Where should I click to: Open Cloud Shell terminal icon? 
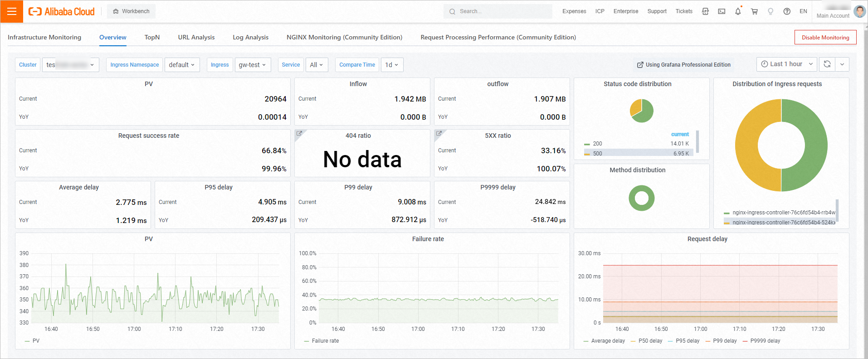point(722,11)
